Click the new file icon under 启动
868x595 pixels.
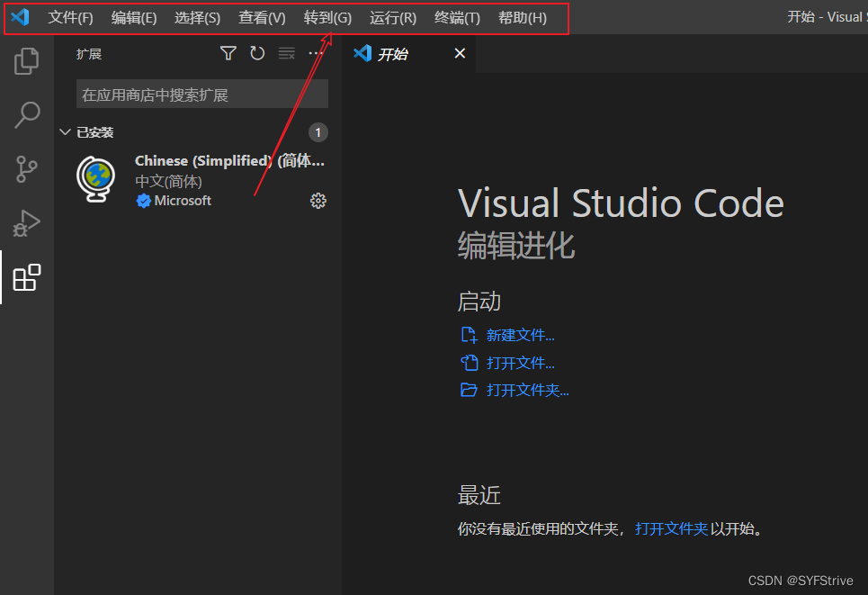coord(469,335)
